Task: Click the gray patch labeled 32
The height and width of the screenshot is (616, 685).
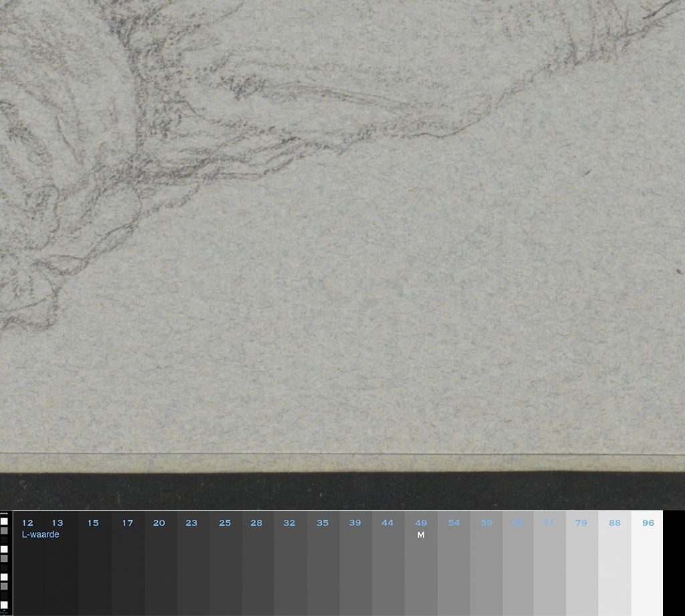Action: coord(290,569)
